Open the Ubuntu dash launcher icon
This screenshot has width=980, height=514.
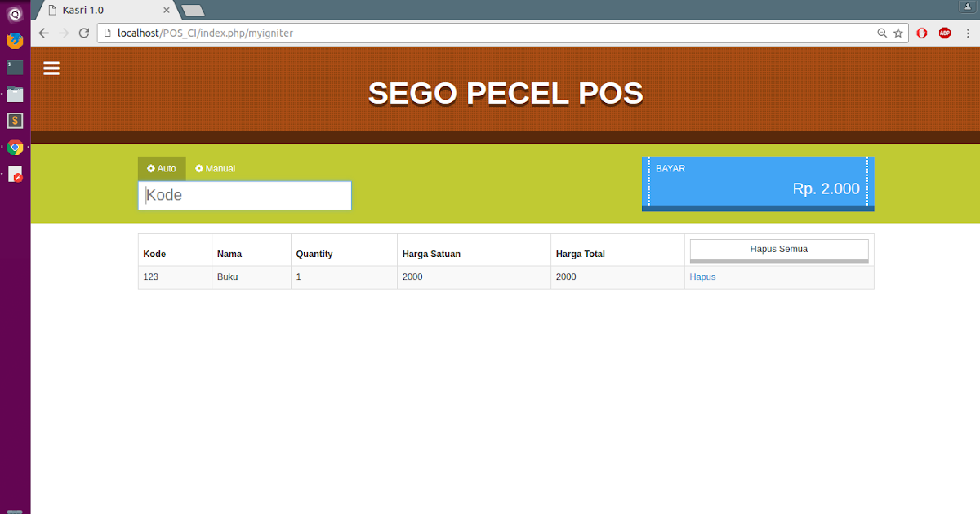pyautogui.click(x=15, y=13)
